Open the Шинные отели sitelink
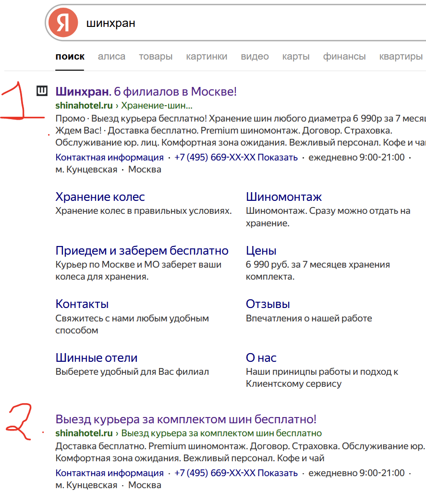Image resolution: width=426 pixels, height=504 pixels. click(96, 358)
